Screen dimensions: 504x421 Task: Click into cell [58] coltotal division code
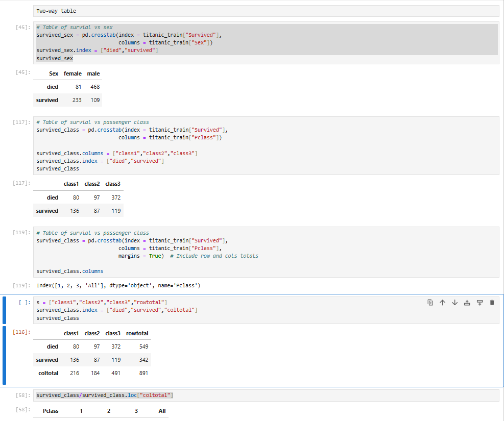(x=266, y=395)
